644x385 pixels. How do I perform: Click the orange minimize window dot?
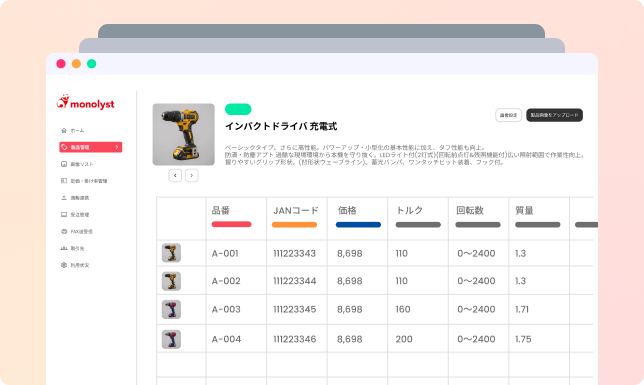click(x=76, y=64)
